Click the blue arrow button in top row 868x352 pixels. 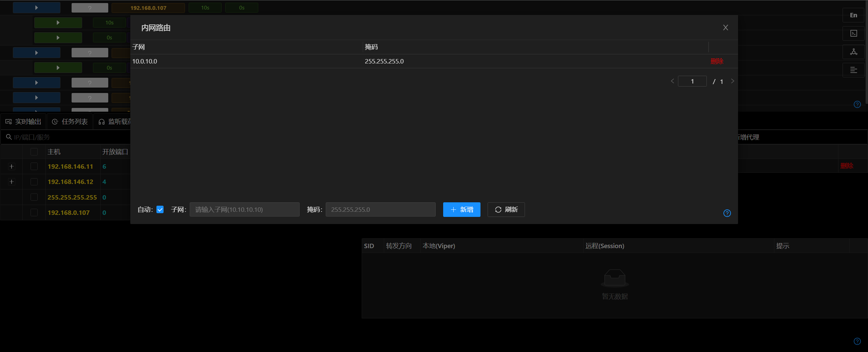[x=37, y=7]
